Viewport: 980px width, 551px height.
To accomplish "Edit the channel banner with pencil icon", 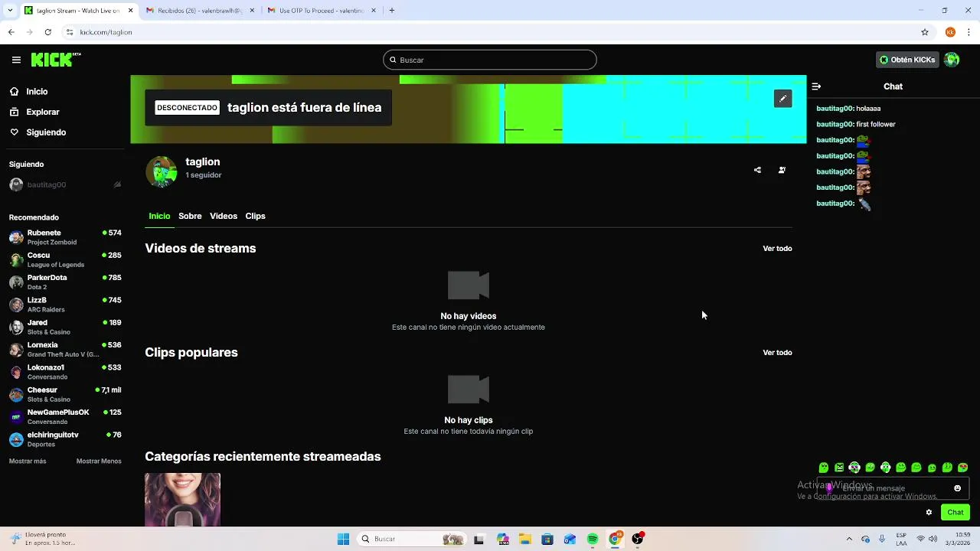I will 782,99.
